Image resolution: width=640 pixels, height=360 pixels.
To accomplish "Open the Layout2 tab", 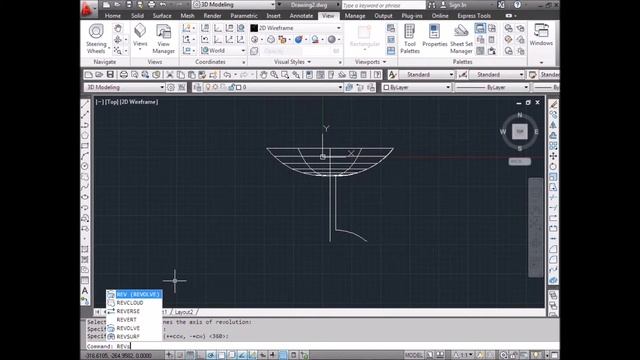I will [184, 312].
